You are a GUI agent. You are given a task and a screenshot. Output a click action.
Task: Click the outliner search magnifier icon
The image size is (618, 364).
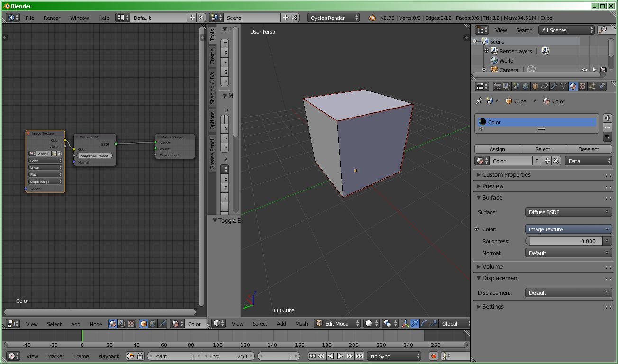(x=603, y=30)
